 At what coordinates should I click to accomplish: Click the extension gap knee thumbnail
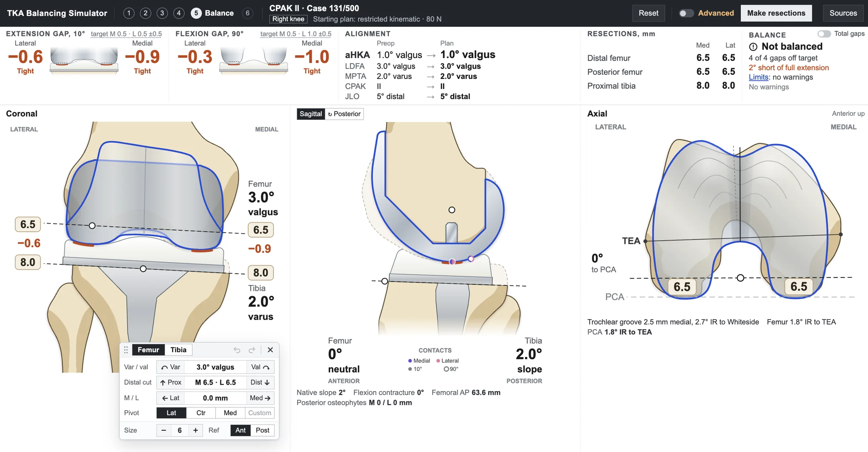(x=84, y=61)
